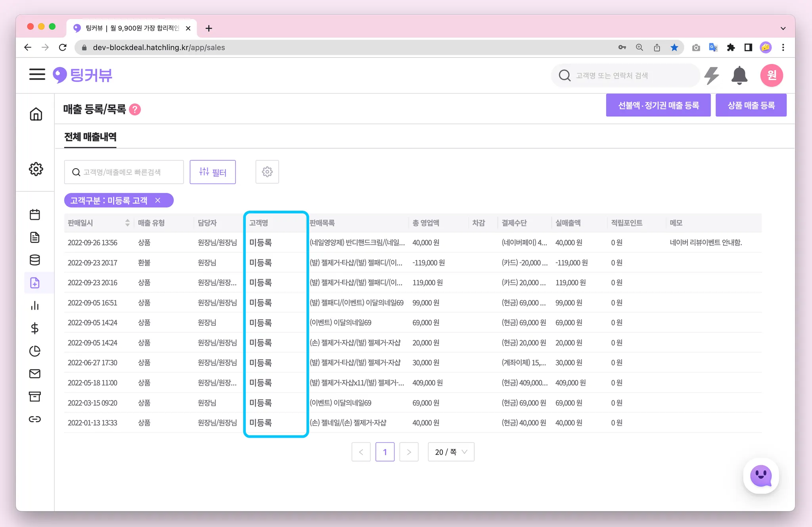Screen dimensions: 812x527
Task: Open the 필터 filter options button
Action: point(213,172)
